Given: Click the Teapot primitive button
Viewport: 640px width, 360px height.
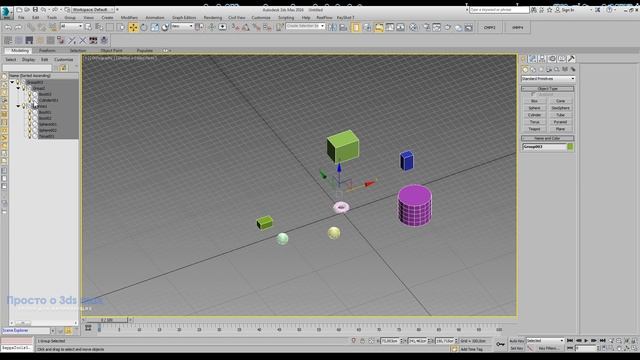Looking at the screenshot, I should 534,129.
